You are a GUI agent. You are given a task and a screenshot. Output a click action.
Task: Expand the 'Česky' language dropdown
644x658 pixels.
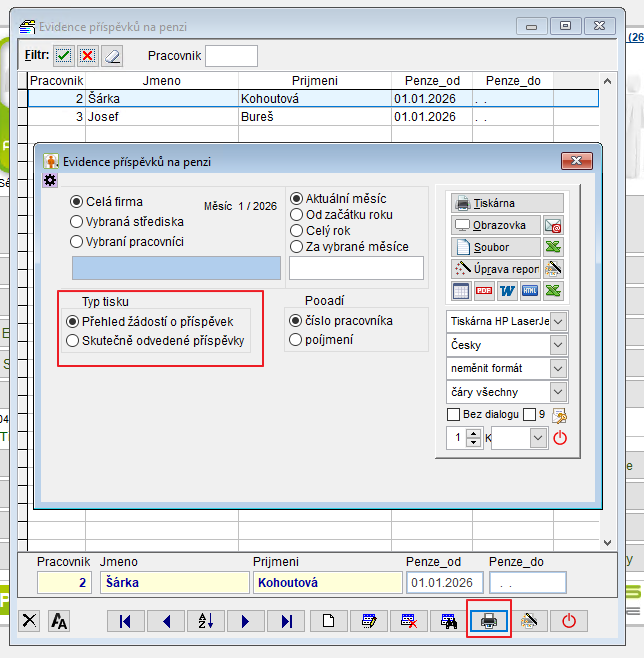click(x=558, y=345)
